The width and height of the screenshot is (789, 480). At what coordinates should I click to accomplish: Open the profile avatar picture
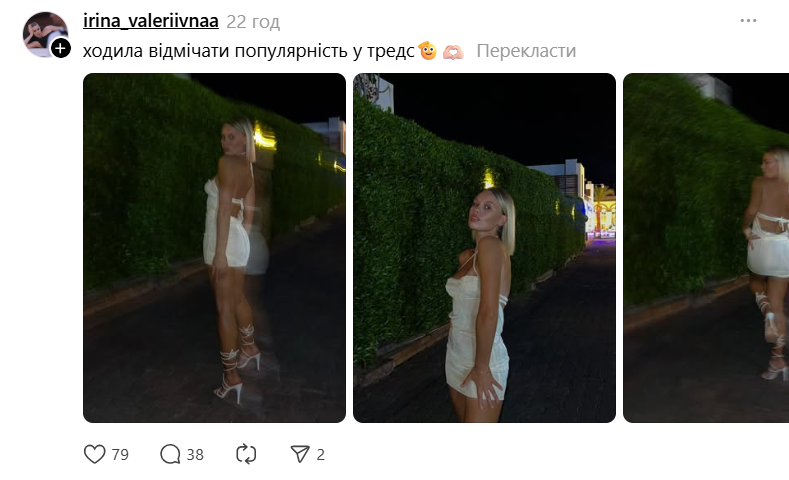point(45,34)
